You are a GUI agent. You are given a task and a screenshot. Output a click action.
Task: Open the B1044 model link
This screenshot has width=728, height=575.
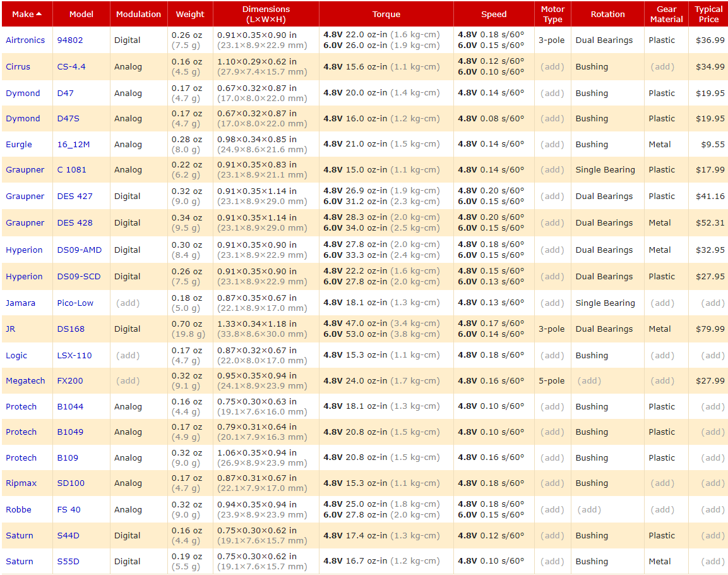70,406
